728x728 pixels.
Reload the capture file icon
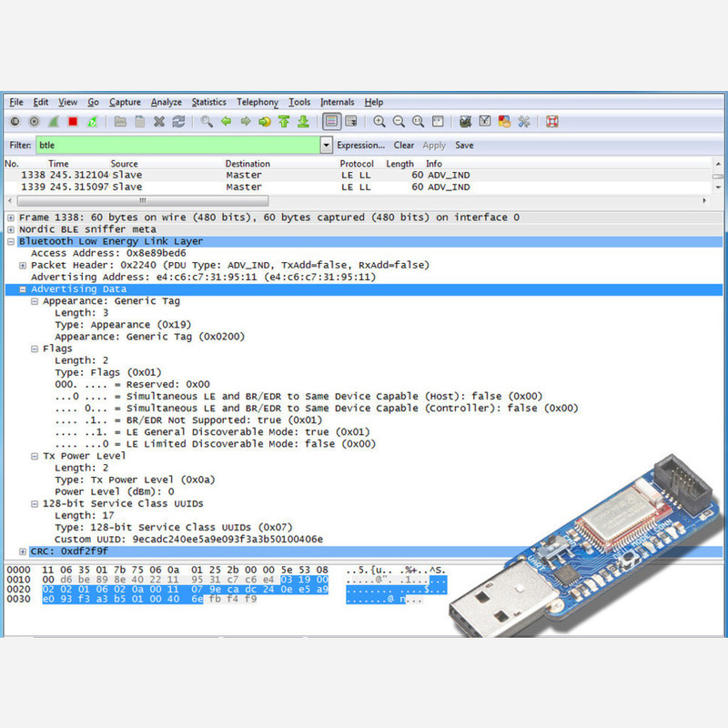(x=178, y=122)
